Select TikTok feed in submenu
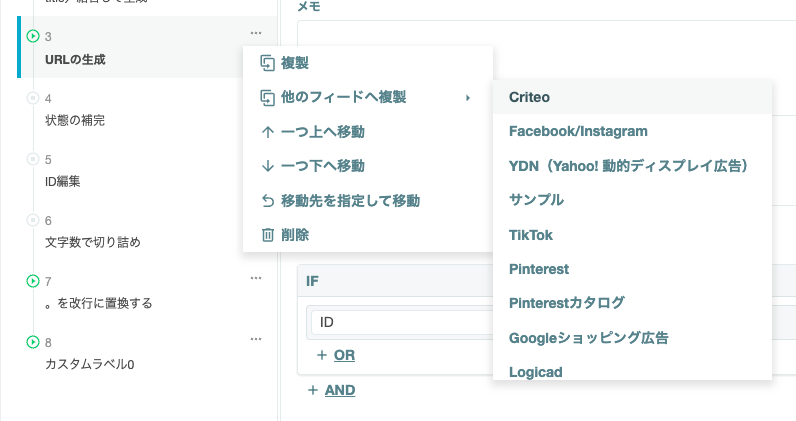Screen dimensions: 796x421 coord(633,235)
